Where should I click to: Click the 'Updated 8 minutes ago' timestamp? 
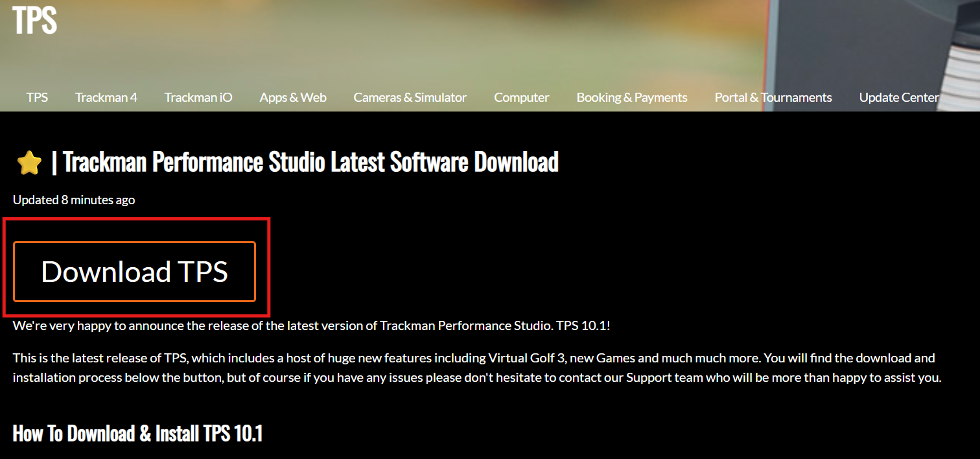point(74,200)
